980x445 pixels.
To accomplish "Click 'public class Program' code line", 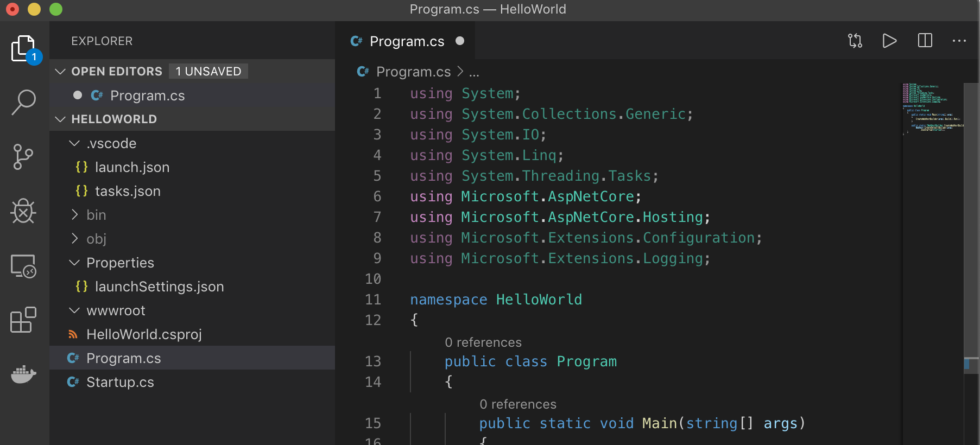I will pos(530,361).
